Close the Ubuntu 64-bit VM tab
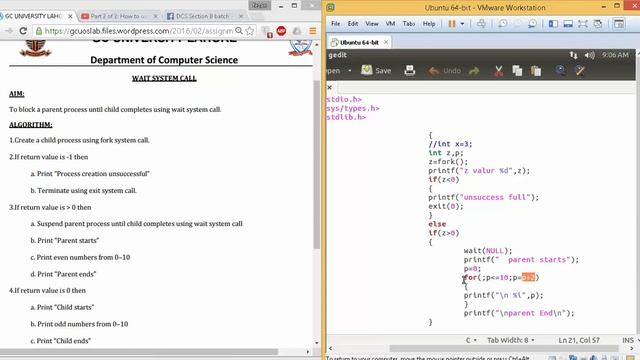The width and height of the screenshot is (640, 360). (x=386, y=42)
